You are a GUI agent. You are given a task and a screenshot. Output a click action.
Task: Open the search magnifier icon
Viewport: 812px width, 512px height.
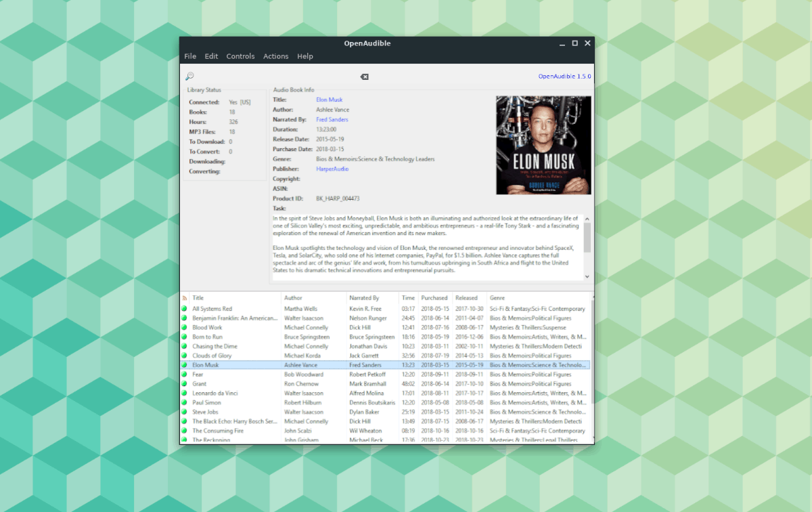pyautogui.click(x=189, y=76)
